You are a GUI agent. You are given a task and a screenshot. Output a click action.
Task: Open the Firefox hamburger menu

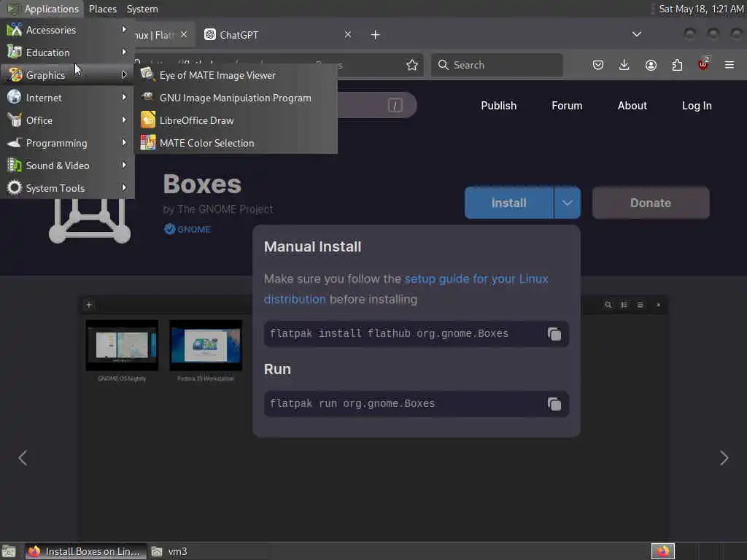pos(729,65)
